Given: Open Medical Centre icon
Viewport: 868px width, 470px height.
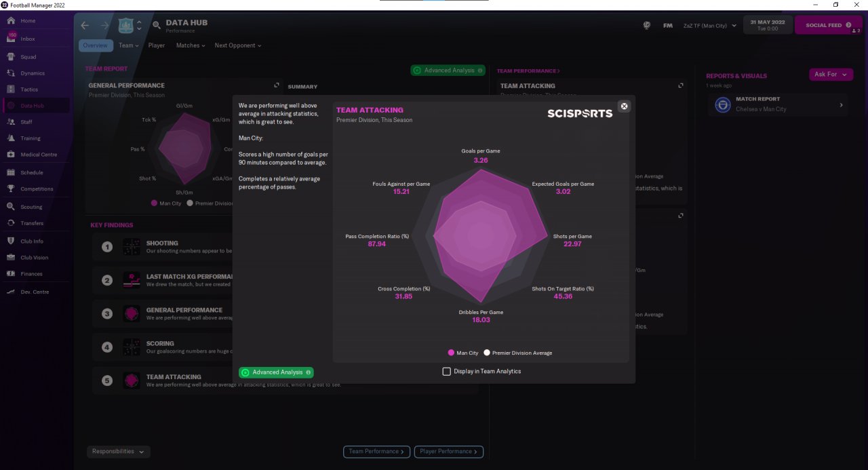Looking at the screenshot, I should click(11, 155).
